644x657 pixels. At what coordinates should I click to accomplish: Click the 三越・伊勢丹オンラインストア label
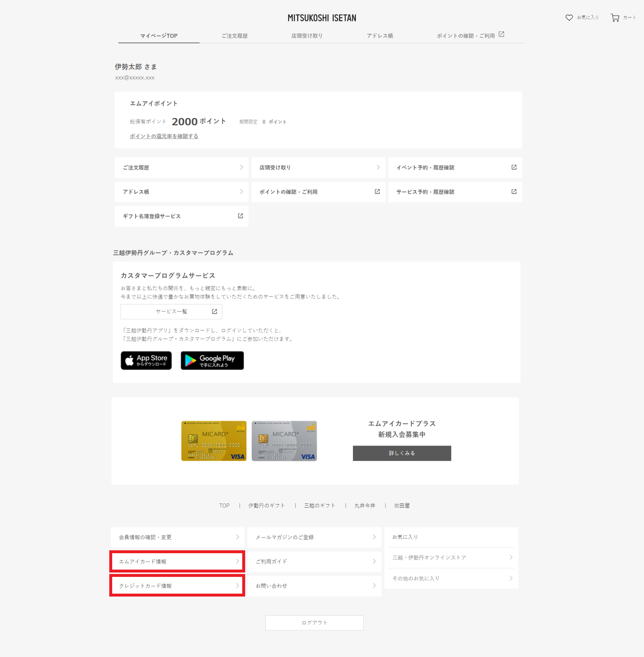click(x=429, y=558)
